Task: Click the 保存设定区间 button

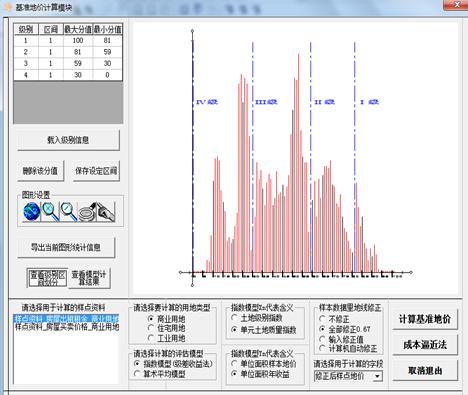Action: click(96, 171)
